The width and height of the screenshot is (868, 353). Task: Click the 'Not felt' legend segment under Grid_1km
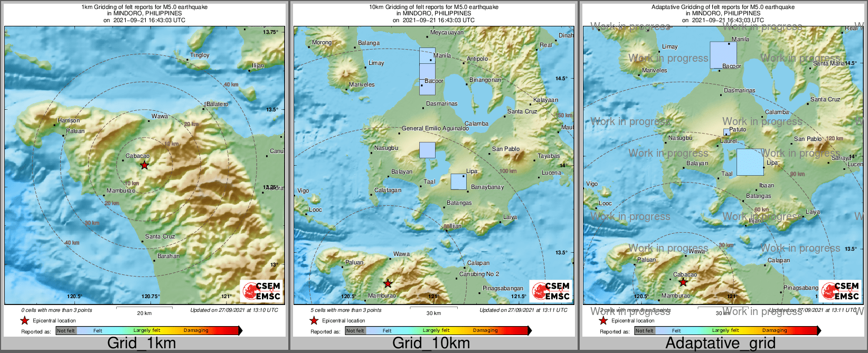click(66, 330)
